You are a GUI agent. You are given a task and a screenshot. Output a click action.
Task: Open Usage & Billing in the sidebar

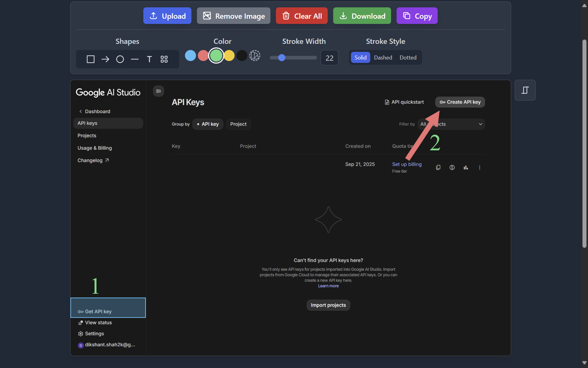[95, 148]
